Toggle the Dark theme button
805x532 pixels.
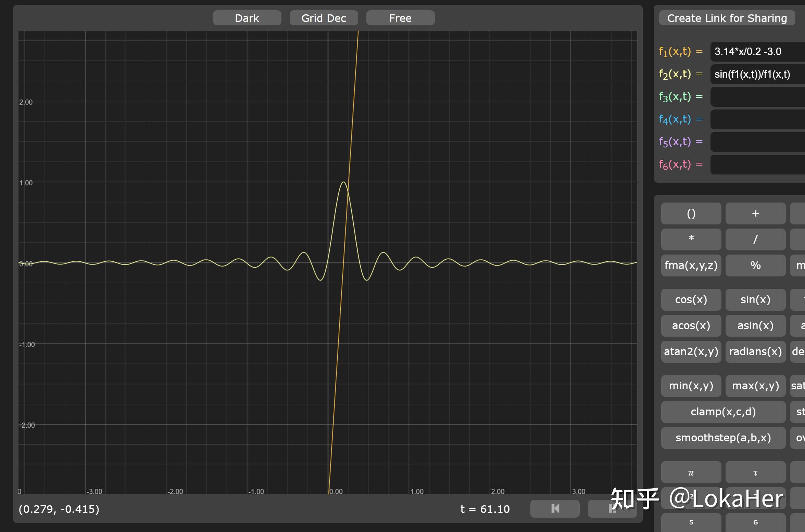point(247,18)
